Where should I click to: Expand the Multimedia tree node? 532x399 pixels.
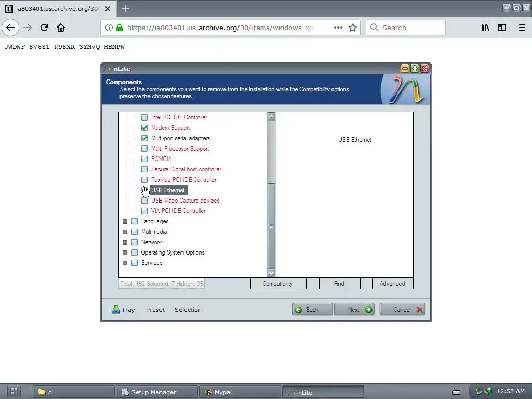(125, 232)
